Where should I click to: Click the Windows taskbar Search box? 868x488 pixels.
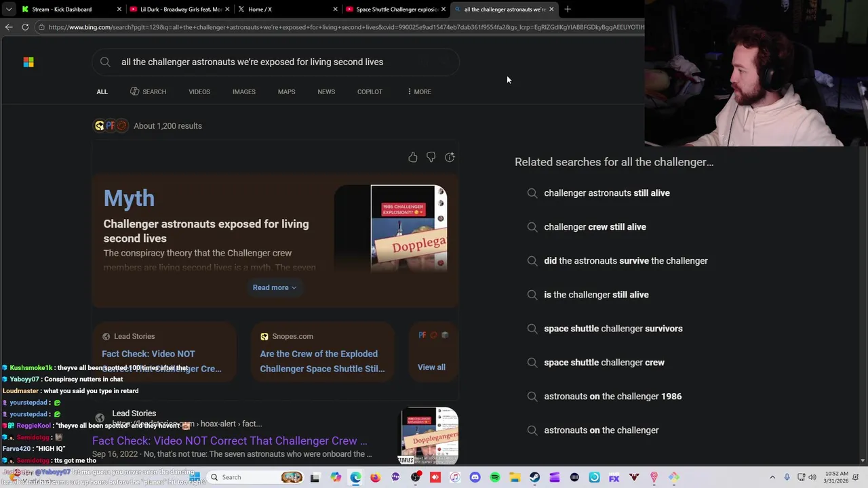[x=255, y=477]
